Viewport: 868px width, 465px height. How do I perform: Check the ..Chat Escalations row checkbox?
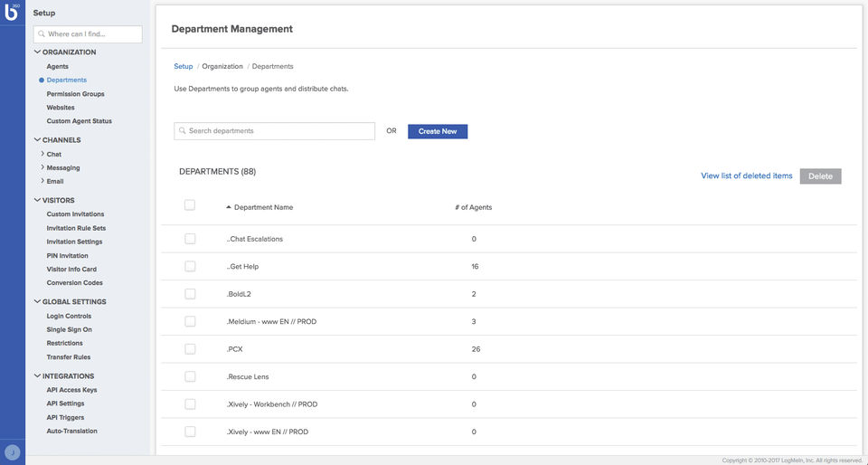[190, 239]
